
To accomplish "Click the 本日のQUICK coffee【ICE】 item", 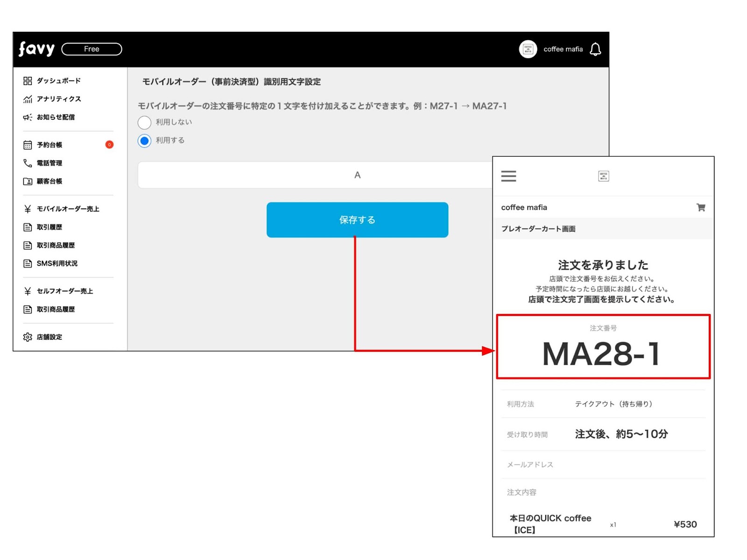I will click(x=550, y=524).
